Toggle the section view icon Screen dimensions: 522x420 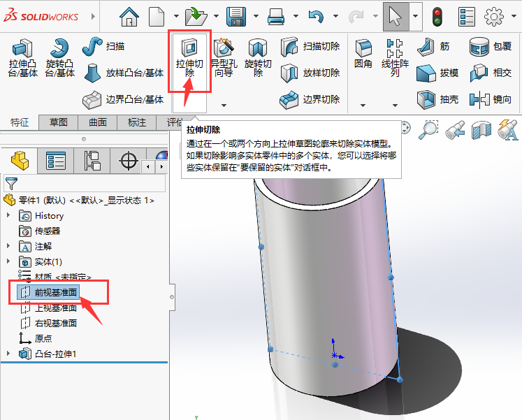481,130
